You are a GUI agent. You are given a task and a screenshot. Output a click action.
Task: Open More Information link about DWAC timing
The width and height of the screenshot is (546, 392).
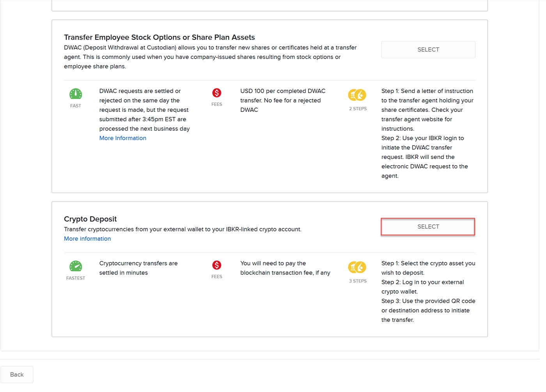(122, 138)
